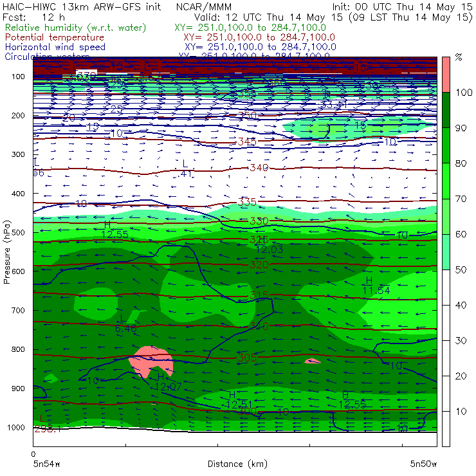This screenshot has width=476, height=476.
Task: Click the '%' unit label above the color bar
Action: pos(459,57)
